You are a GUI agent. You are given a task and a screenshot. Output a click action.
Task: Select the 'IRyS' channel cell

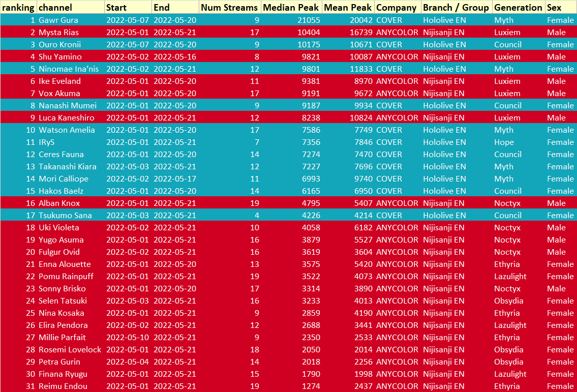pos(70,142)
